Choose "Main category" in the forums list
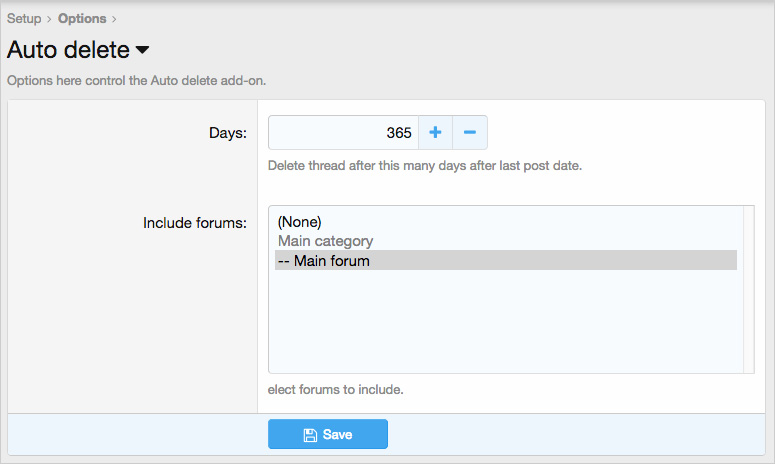This screenshot has height=464, width=775. (326, 241)
